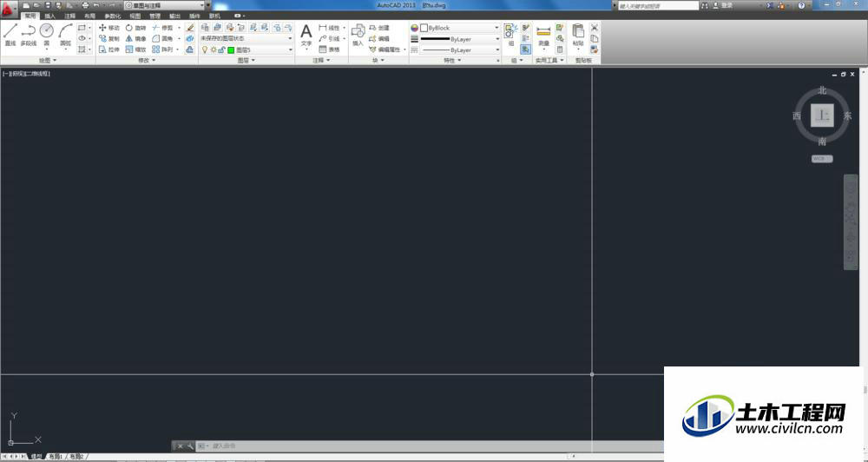Toggle layer lock padlock icon
Image resolution: width=868 pixels, height=462 pixels.
221,49
